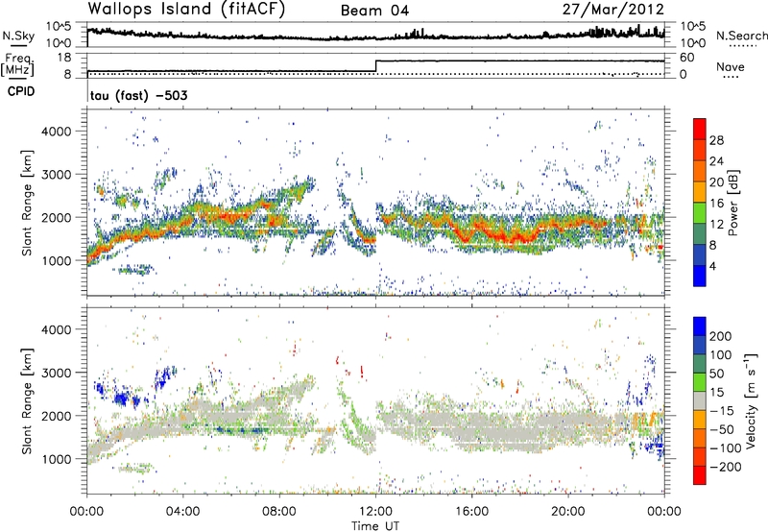
Task: Click the '3000' label on the power panel
Action: pyautogui.click(x=56, y=175)
